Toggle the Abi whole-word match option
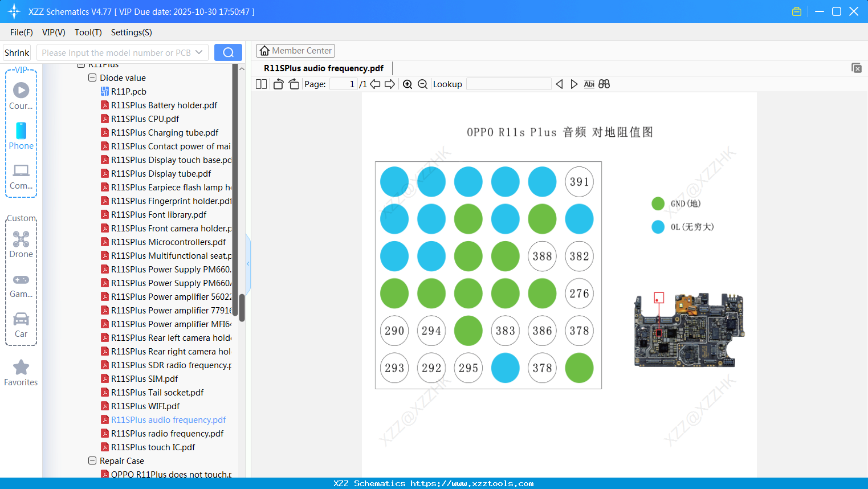This screenshot has width=868, height=489. (x=589, y=84)
